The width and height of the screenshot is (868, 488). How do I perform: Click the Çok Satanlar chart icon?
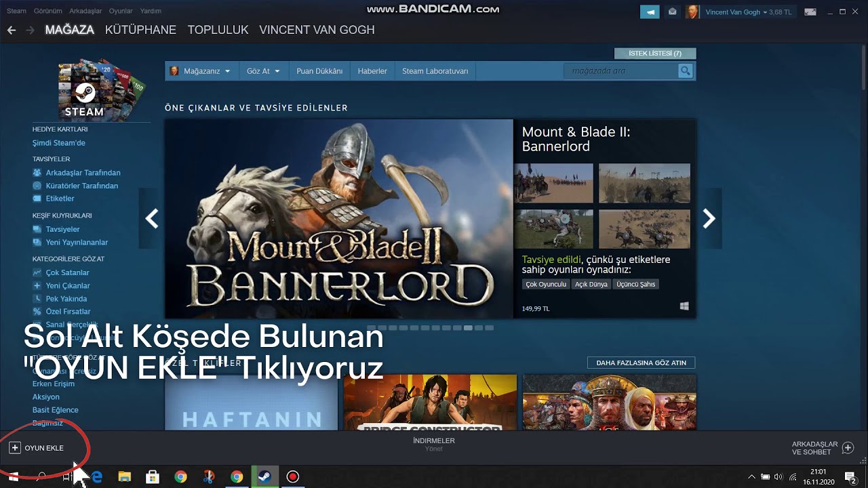[x=39, y=272]
